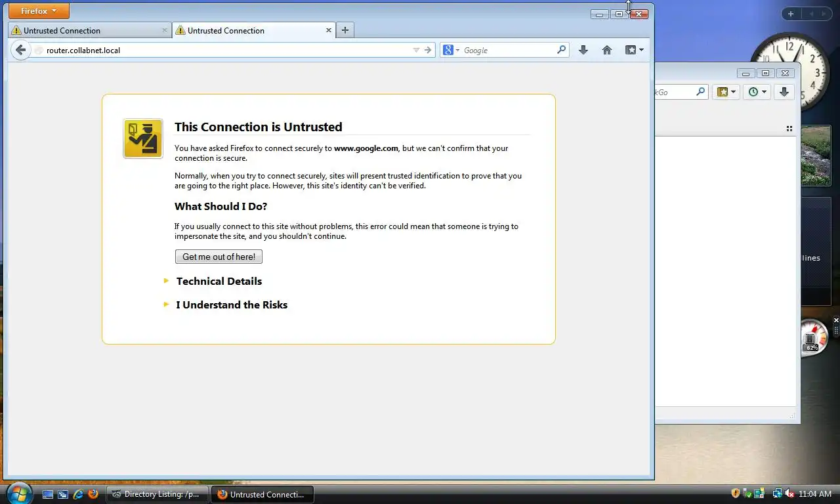This screenshot has width=840, height=504.
Task: Close the first Untrusted Connection tab
Action: (165, 30)
